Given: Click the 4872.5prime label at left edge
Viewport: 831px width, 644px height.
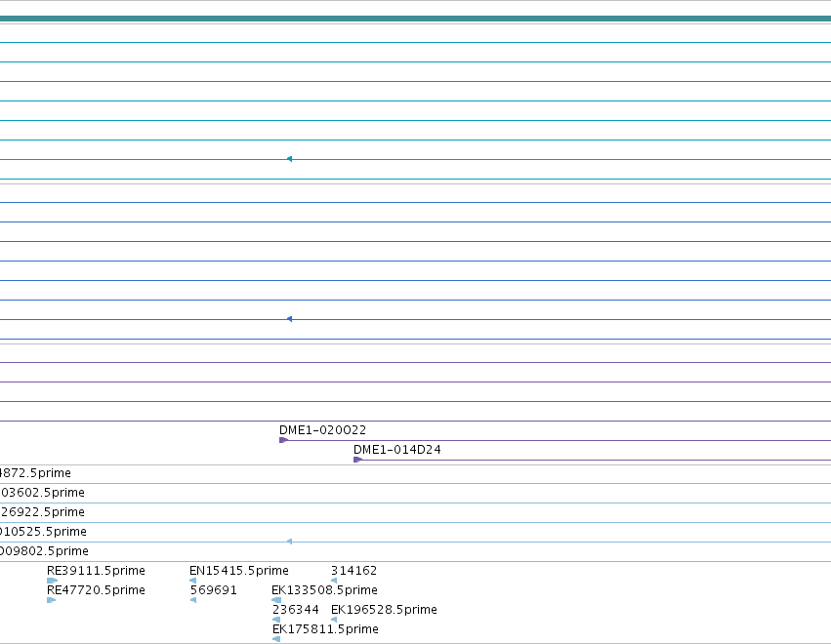Looking at the screenshot, I should [x=35, y=473].
